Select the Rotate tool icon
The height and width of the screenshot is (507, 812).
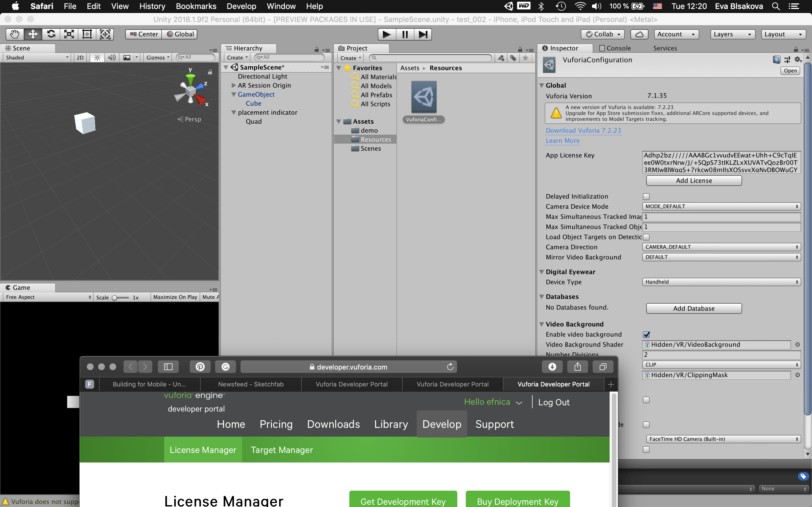pos(51,34)
